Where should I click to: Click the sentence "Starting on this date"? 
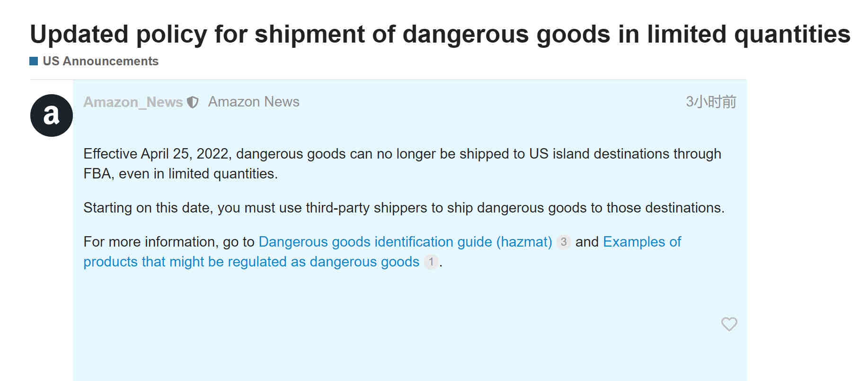point(404,208)
